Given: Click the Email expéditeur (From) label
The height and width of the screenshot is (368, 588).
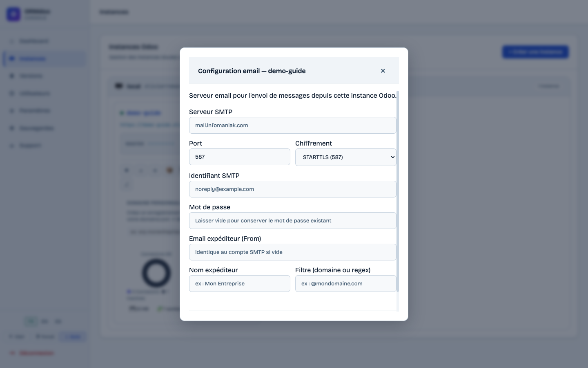Looking at the screenshot, I should coord(225,238).
